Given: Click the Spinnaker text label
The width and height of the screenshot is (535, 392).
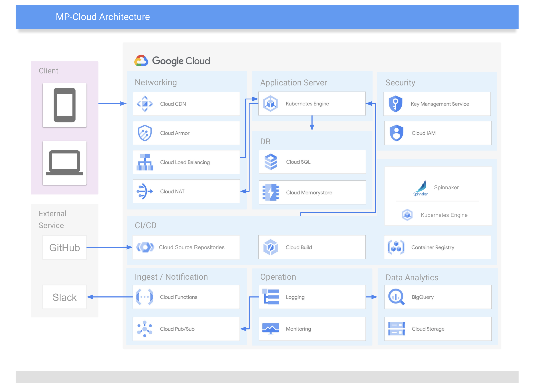Looking at the screenshot, I should pyautogui.click(x=446, y=187).
